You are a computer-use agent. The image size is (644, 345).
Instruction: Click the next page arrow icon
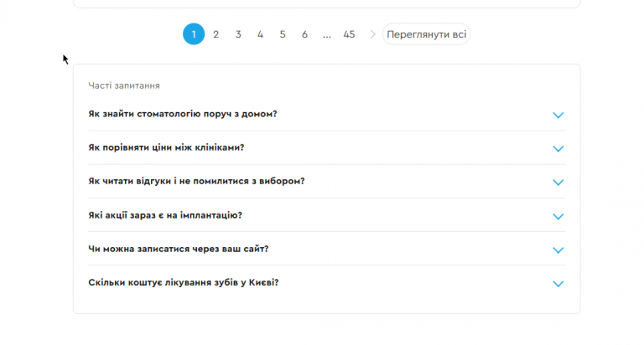click(373, 34)
